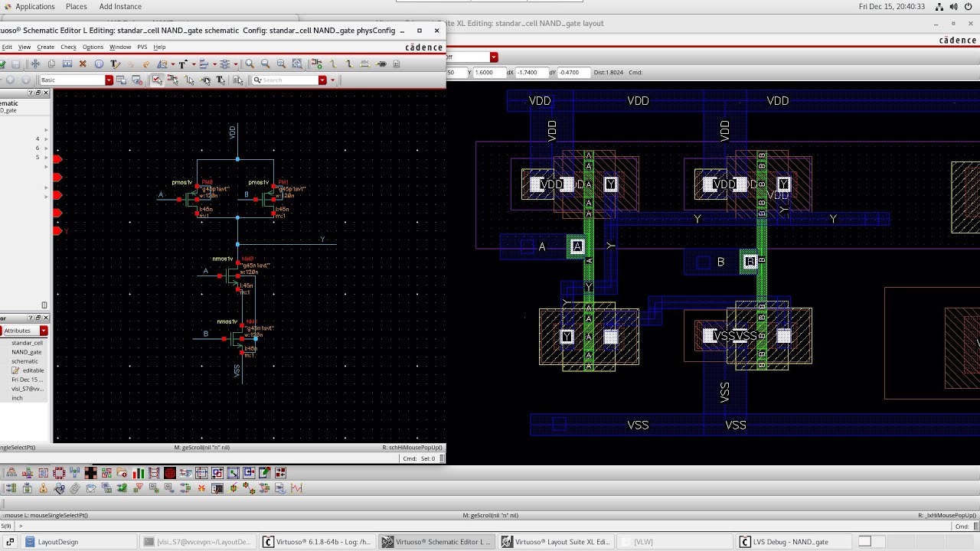Select the Create Pin tool
Viewport: 980px width, 551px height.
381,64
